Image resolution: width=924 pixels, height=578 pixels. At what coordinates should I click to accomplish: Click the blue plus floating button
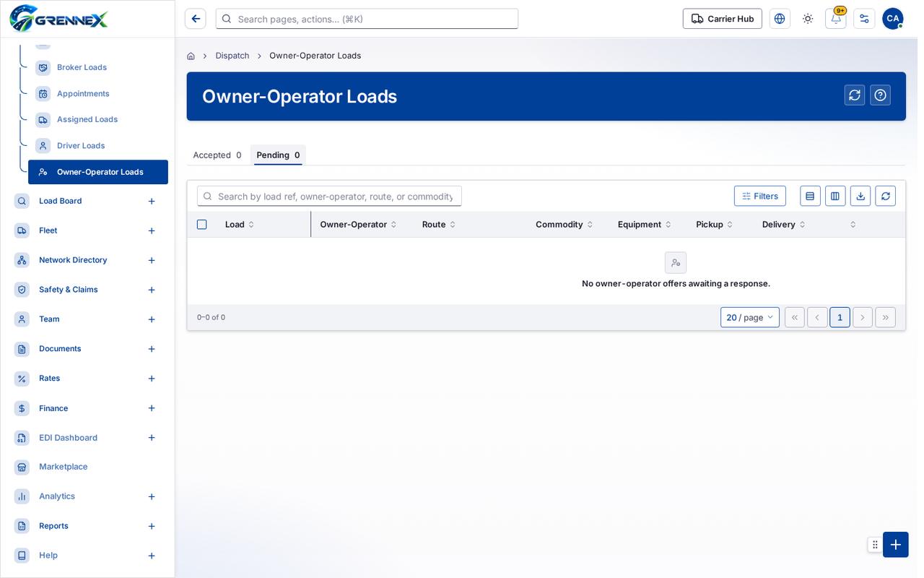[895, 545]
